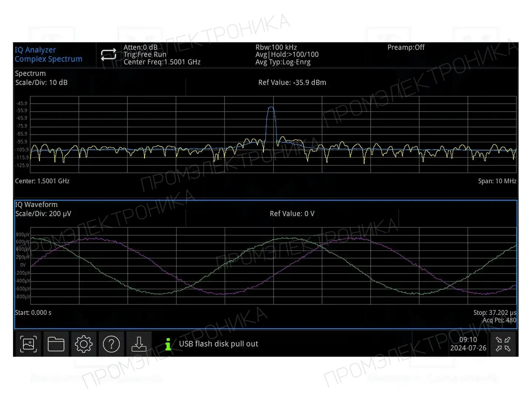
Task: Click the download/save icon
Action: (139, 344)
